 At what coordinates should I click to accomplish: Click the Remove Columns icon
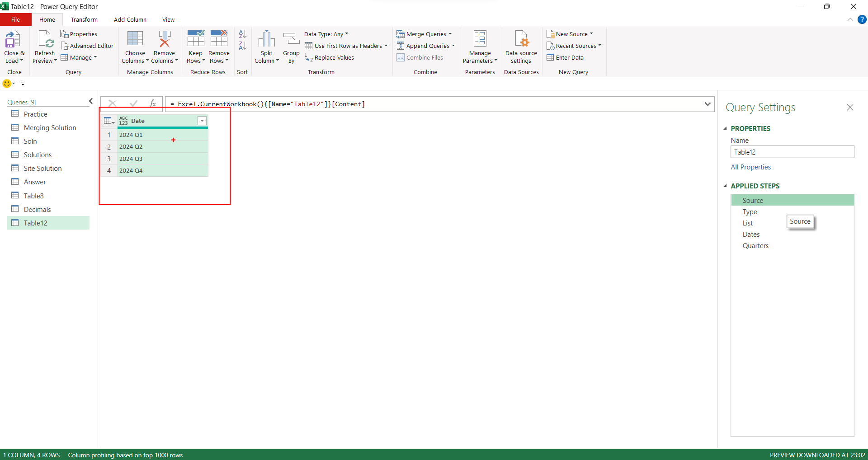click(165, 39)
